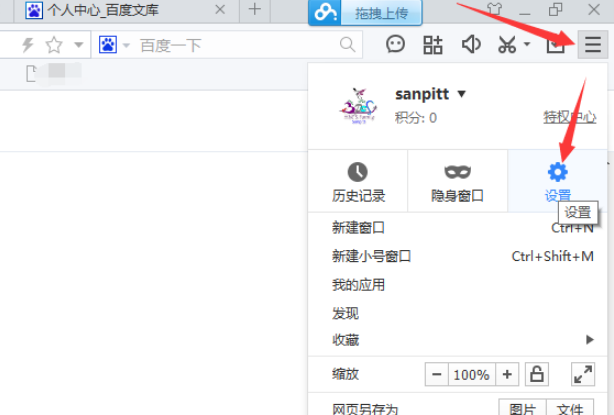
Task: Select 新建窗口 menu item
Action: click(358, 228)
